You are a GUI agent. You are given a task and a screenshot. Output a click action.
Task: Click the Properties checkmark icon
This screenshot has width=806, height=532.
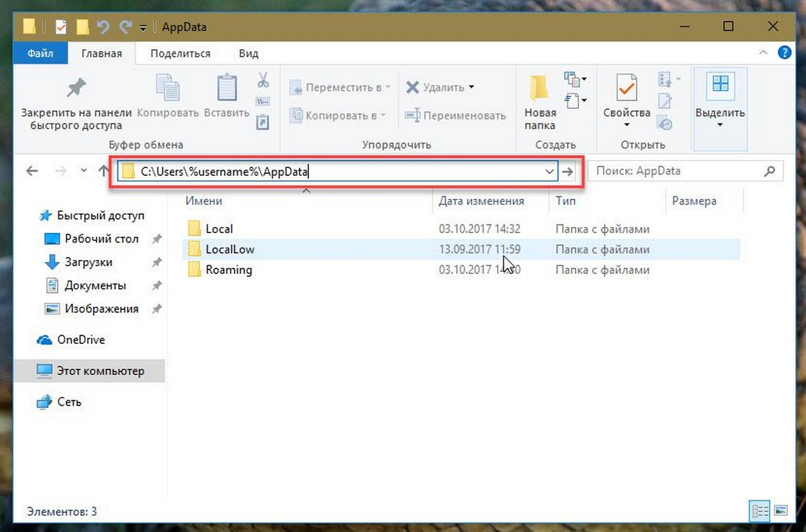click(626, 88)
